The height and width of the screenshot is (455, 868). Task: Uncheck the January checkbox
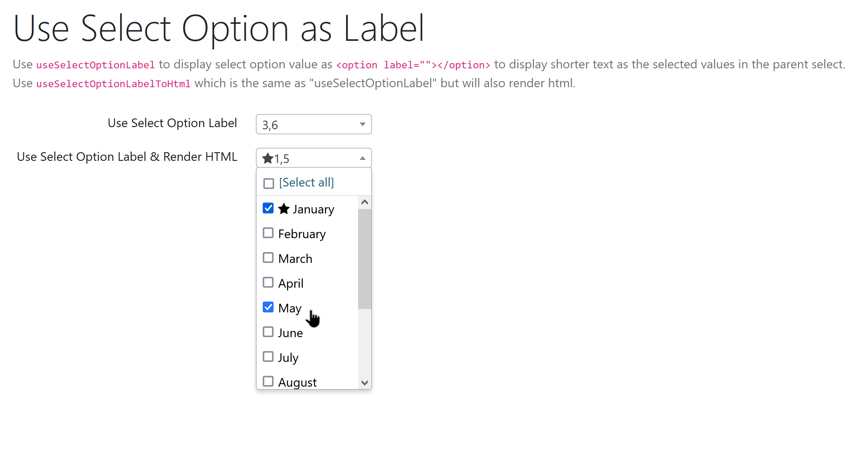click(x=268, y=208)
